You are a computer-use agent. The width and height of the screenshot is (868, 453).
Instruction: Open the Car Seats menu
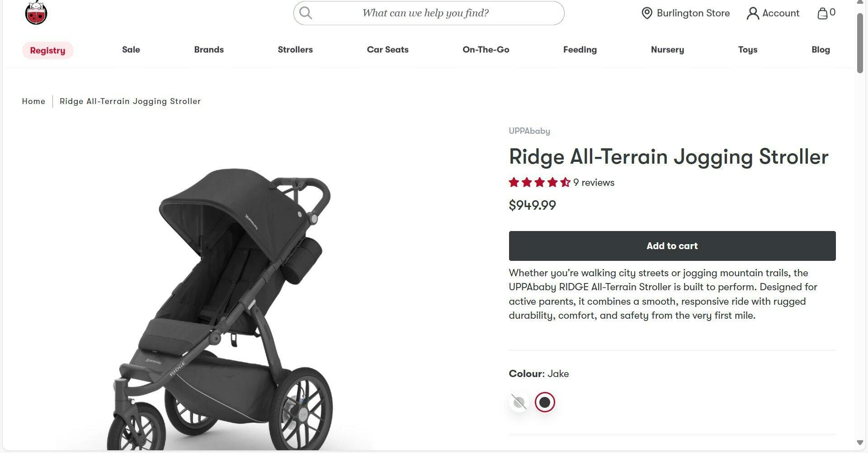click(387, 50)
